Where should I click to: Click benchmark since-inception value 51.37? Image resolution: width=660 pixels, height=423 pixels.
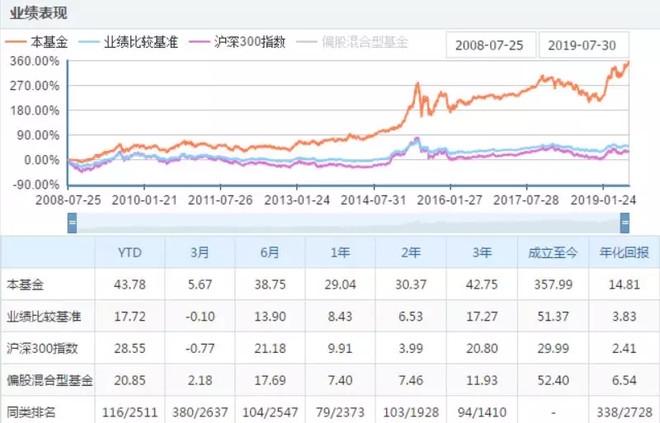(x=553, y=317)
